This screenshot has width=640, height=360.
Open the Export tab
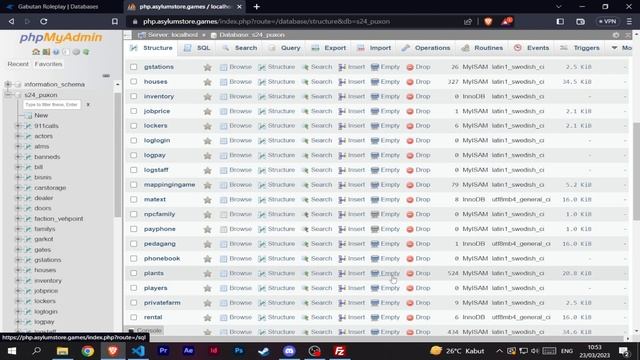(329, 48)
